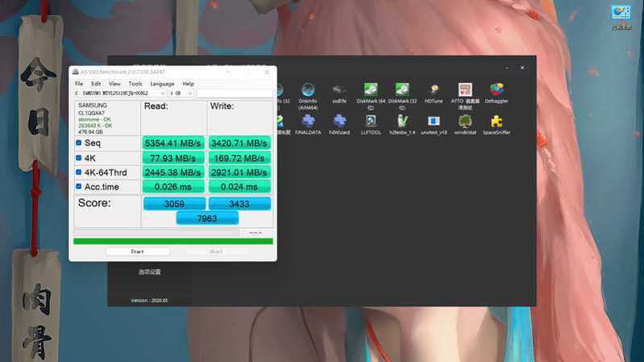Click 选项设置 in the toolbox window
The height and width of the screenshot is (362, 644).
(x=149, y=272)
